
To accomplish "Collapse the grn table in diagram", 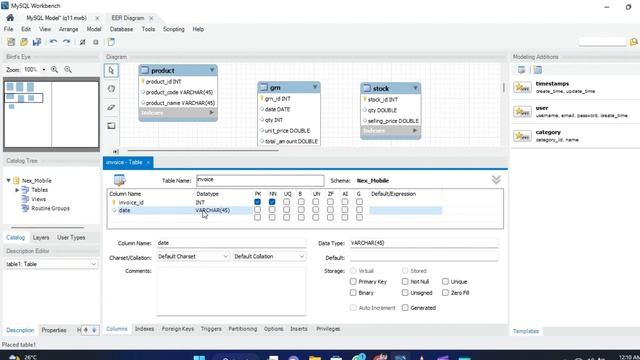I will pos(315,87).
